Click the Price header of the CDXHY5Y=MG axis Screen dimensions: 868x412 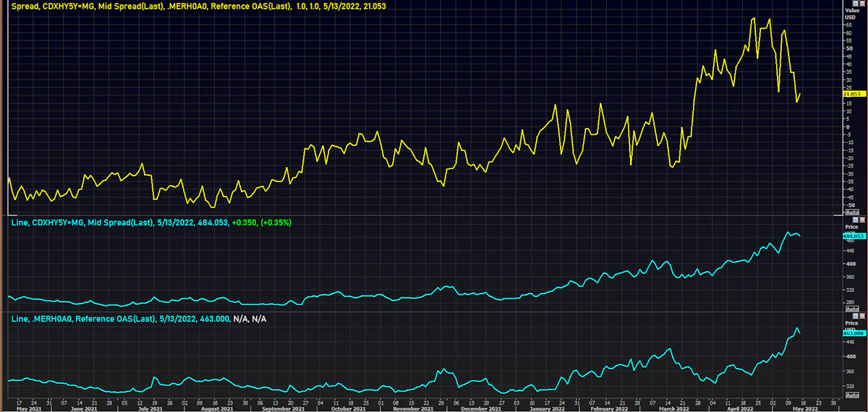tap(851, 227)
